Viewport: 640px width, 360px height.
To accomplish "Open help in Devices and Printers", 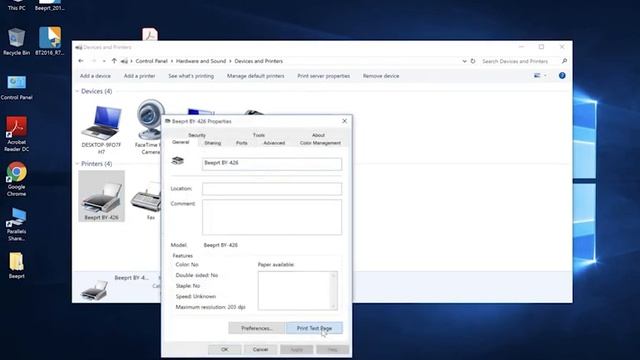I will click(562, 76).
